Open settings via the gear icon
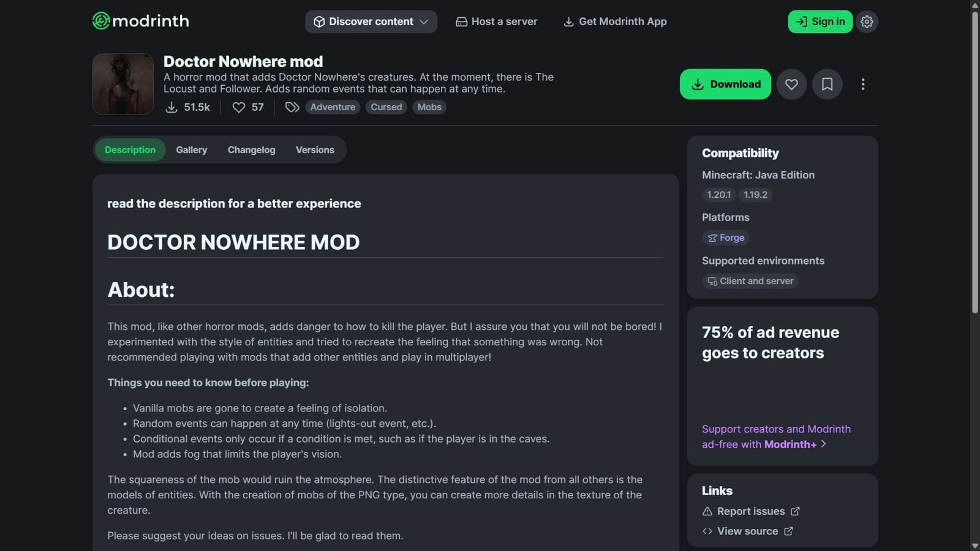The height and width of the screenshot is (551, 980). tap(867, 21)
